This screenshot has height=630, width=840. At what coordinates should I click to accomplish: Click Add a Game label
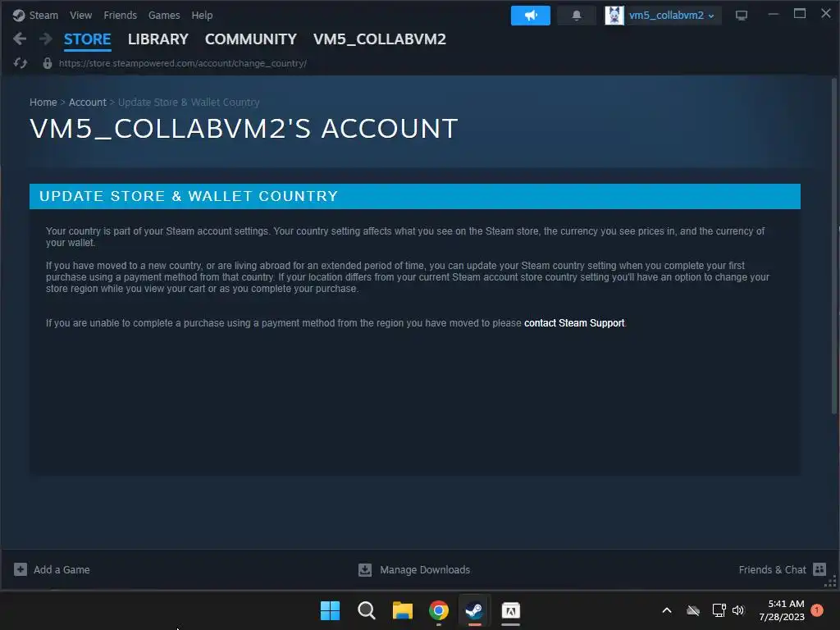pyautogui.click(x=62, y=570)
